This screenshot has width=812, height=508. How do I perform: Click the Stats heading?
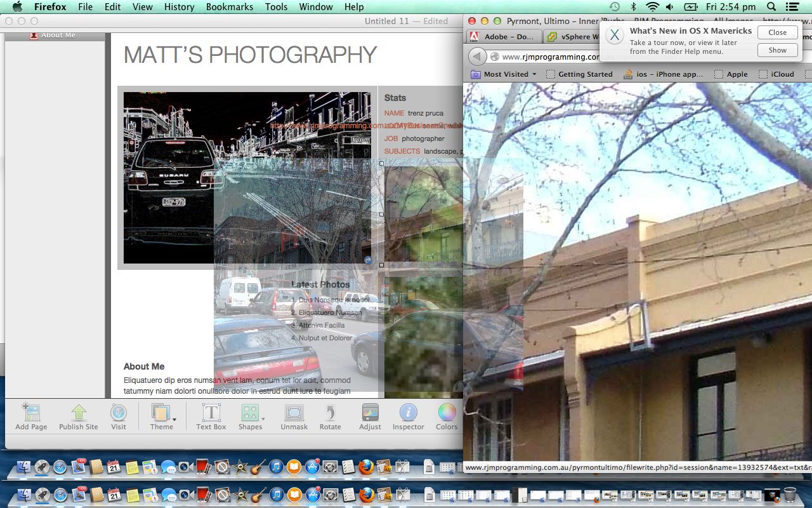tap(395, 98)
